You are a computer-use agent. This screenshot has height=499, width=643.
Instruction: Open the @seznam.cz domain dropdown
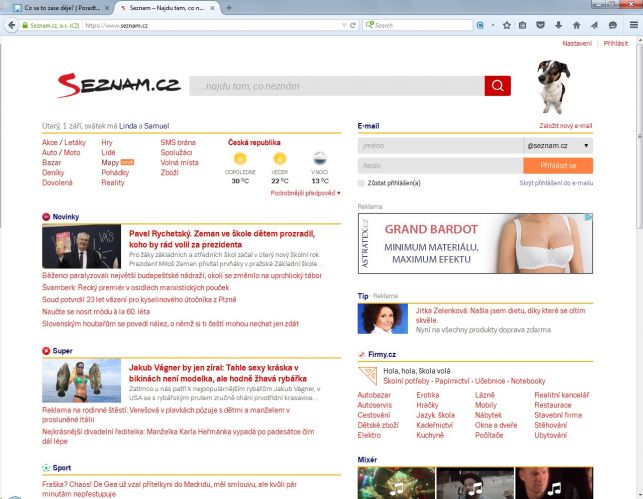point(558,146)
